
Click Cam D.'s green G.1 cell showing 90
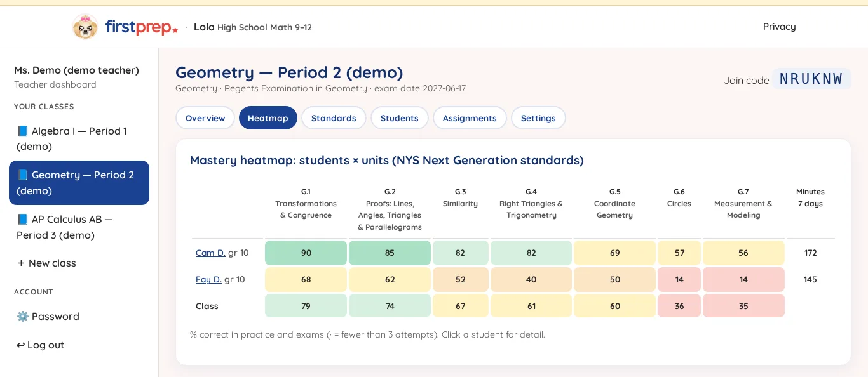pos(306,253)
